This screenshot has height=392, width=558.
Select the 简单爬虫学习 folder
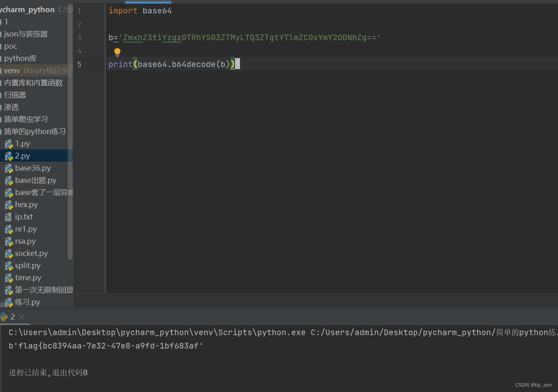26,119
